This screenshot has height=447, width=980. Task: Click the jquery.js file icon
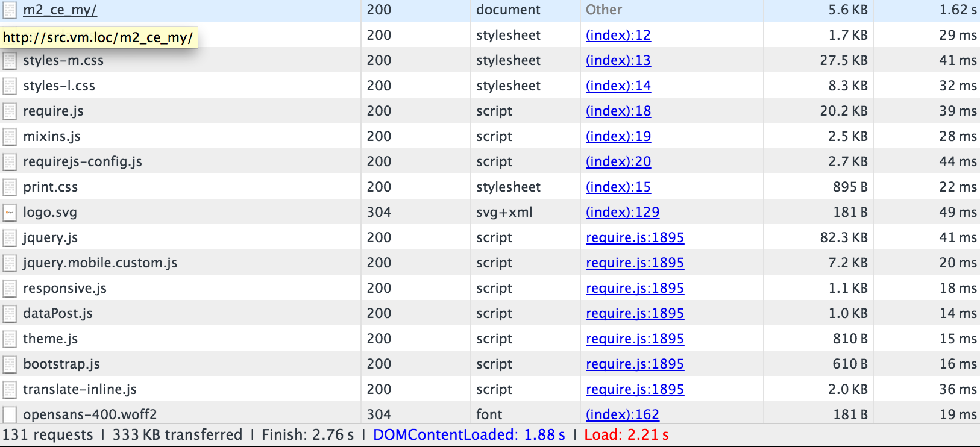(x=10, y=237)
